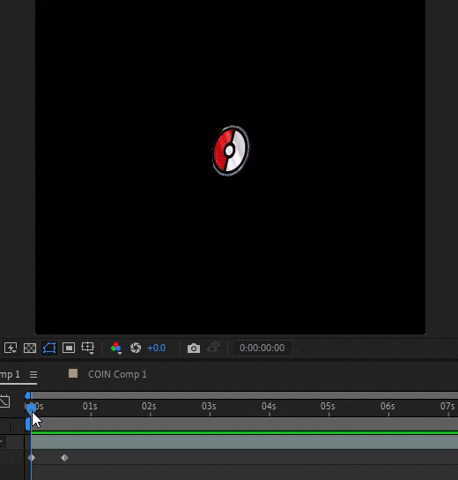Open the timeline panel menu icon
This screenshot has height=480, width=458.
[33, 375]
